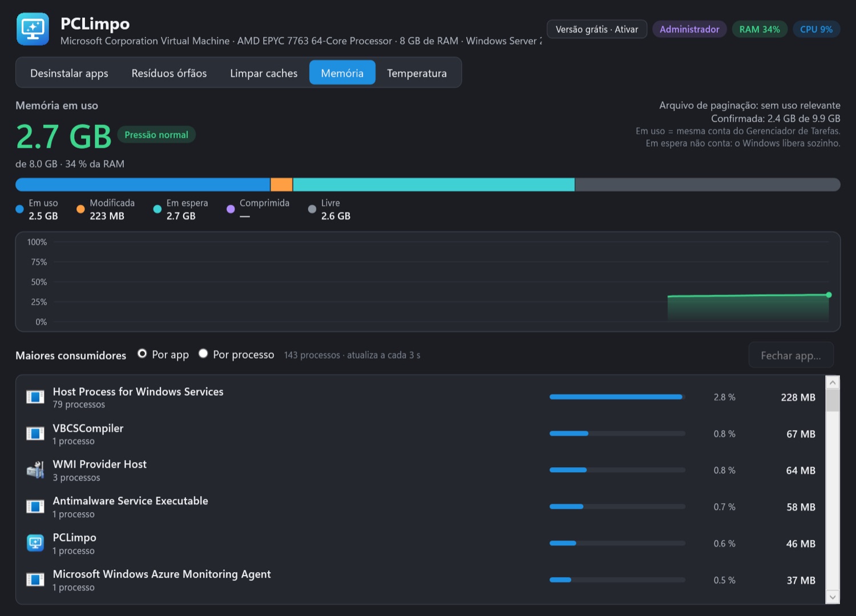Click the blue Em uso legend dot

[20, 209]
